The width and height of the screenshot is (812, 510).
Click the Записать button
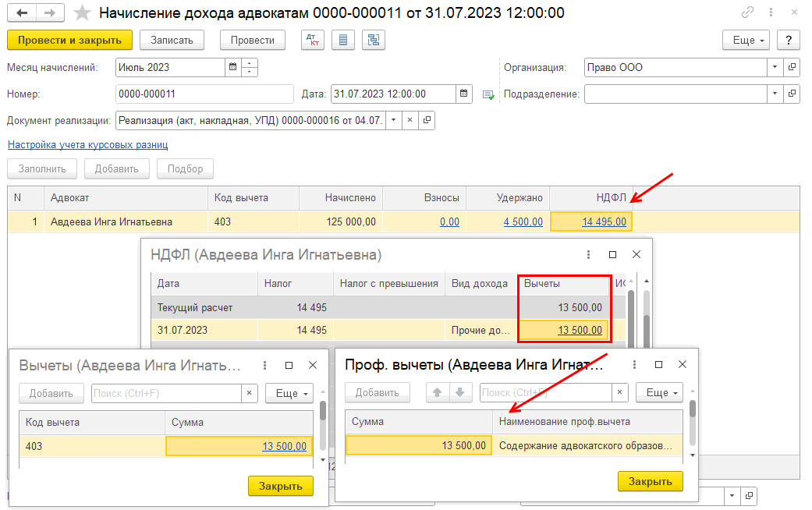point(178,40)
